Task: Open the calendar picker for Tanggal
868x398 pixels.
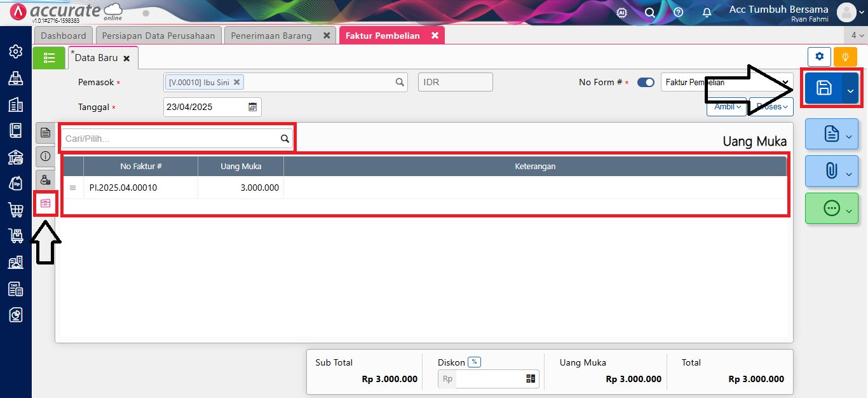Action: [x=252, y=107]
